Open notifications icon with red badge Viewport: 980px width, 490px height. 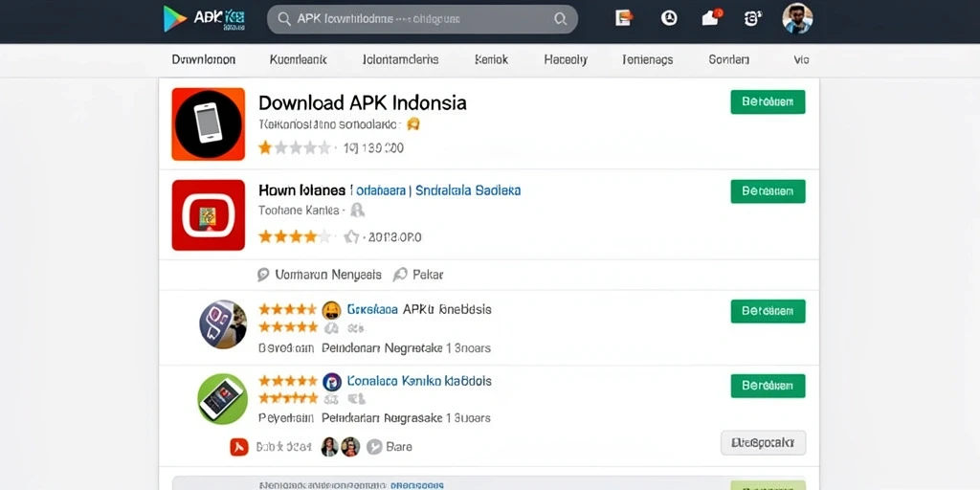(712, 17)
